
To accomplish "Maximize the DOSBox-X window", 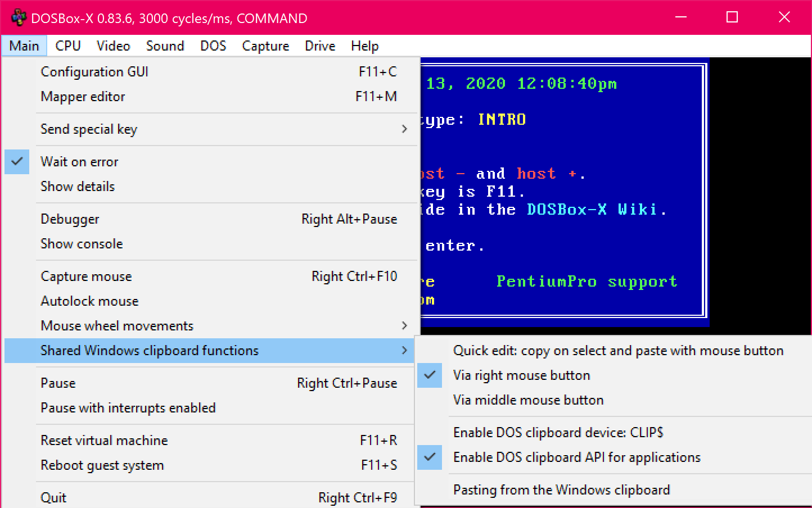I will 732,17.
